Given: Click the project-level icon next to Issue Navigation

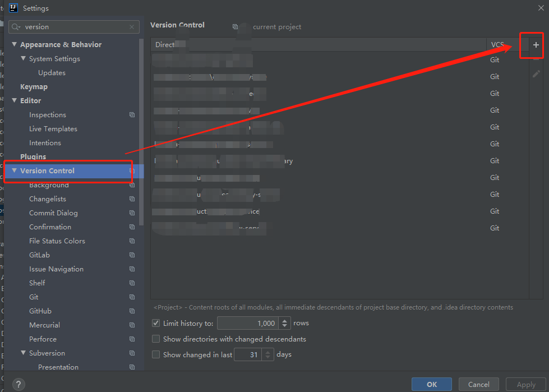Looking at the screenshot, I should pyautogui.click(x=132, y=269).
